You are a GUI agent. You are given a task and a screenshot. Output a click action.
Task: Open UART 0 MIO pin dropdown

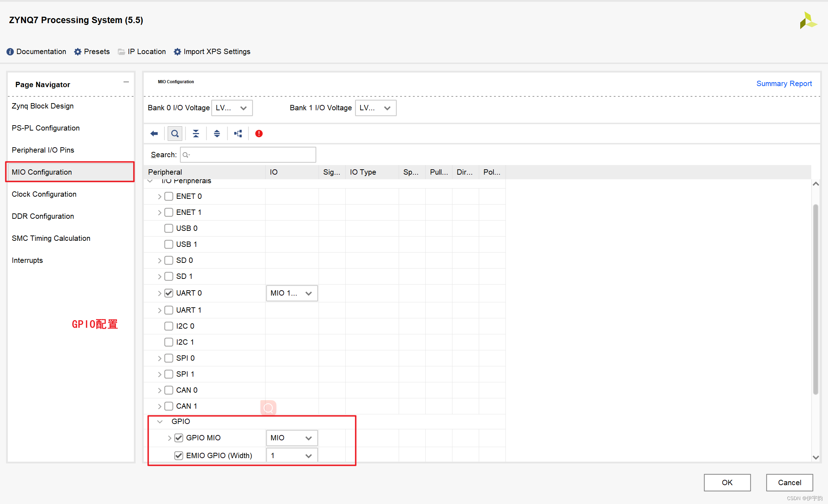click(x=292, y=293)
